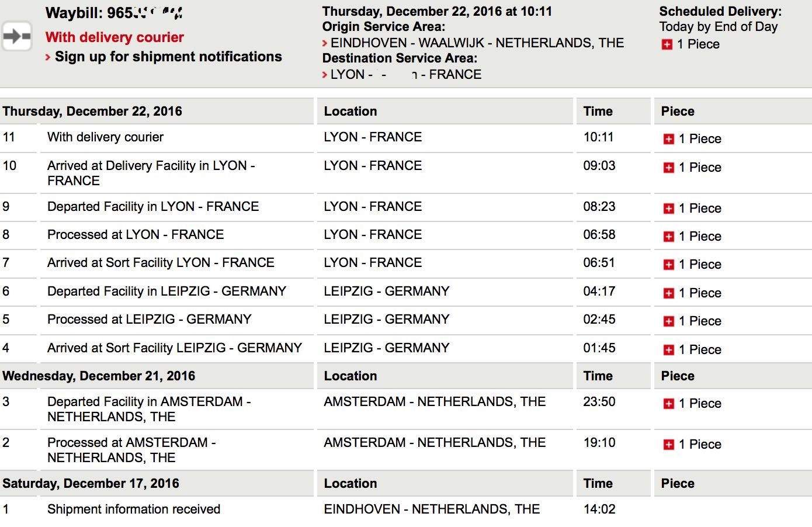The width and height of the screenshot is (812, 527).
Task: Click the EINDHOVEN - WAALWIJK origin service area link
Action: point(477,43)
